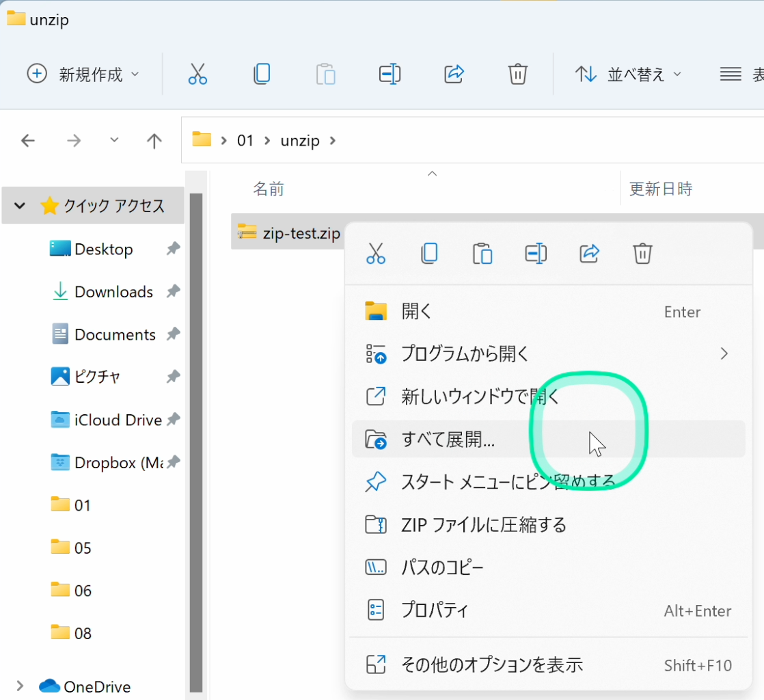Click the unzip breadcrumb in address bar
The width and height of the screenshot is (764, 700).
pos(300,141)
